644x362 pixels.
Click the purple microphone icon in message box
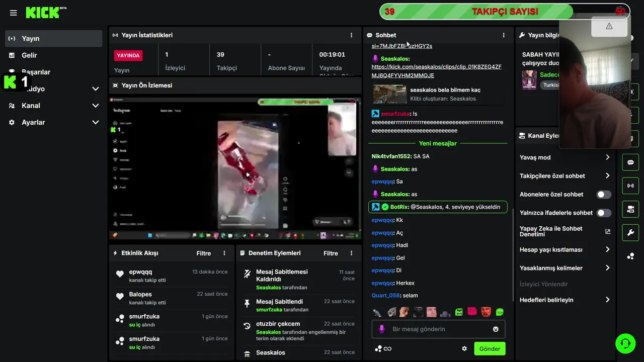(x=382, y=329)
